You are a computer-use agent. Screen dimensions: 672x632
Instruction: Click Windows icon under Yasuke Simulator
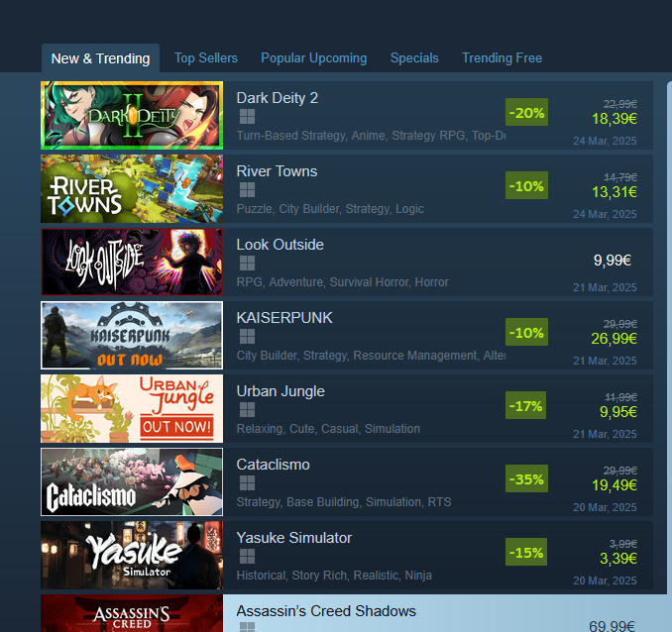coord(247,556)
